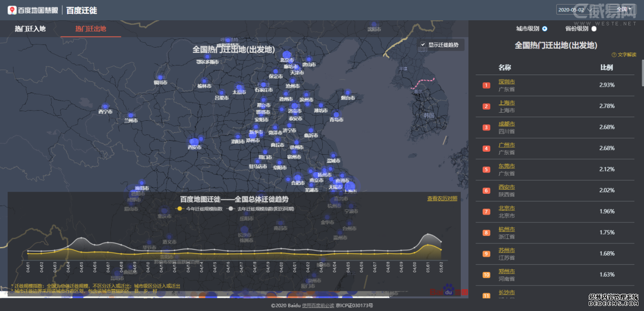
Task: Click rank badge 4 for 广州市
Action: pos(486,148)
